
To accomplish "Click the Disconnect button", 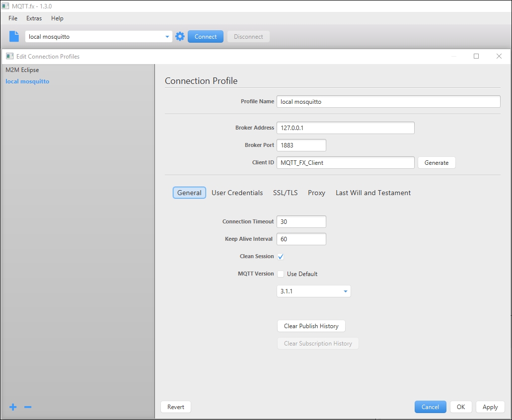I will pos(248,37).
